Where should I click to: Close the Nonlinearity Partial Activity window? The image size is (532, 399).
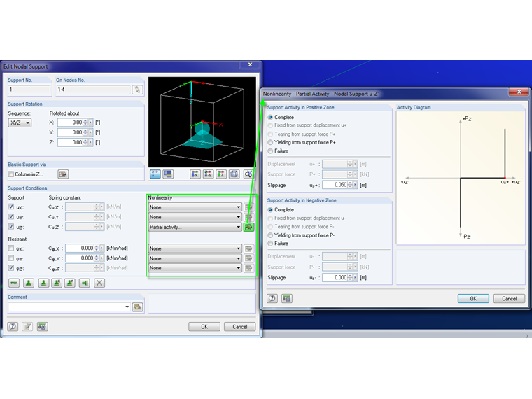point(519,92)
